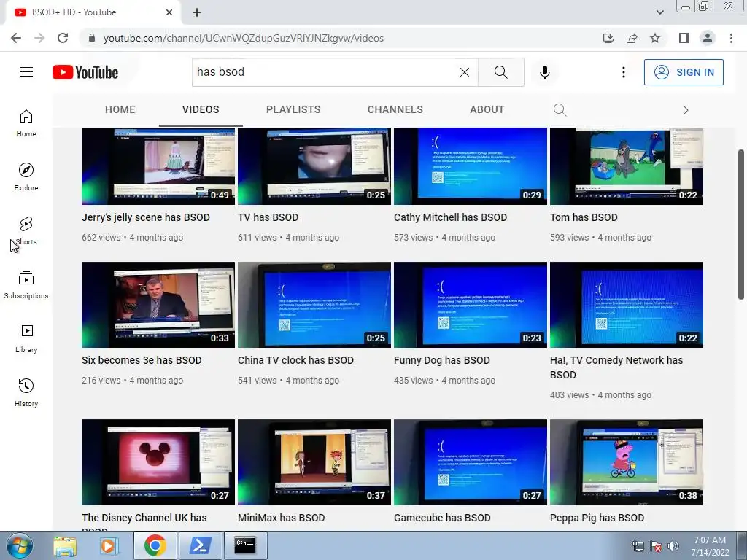Viewport: 747px width, 560px height.
Task: Open the ABOUT tab
Action: click(x=487, y=109)
